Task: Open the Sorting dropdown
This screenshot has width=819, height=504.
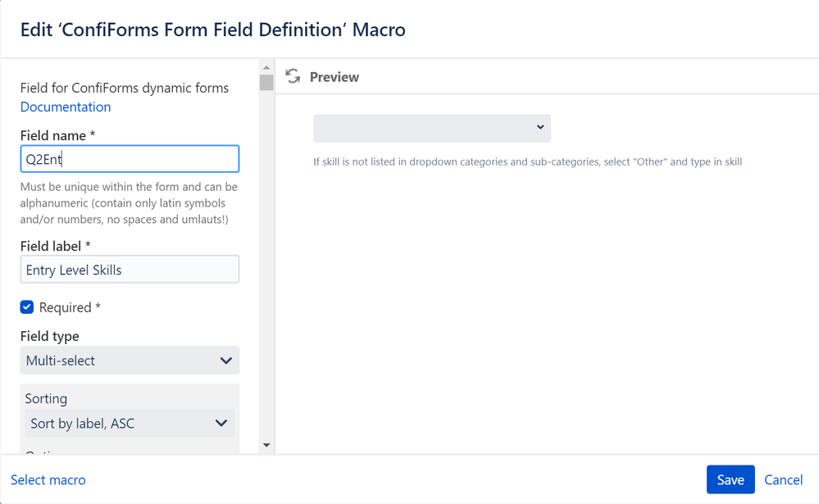Action: pos(130,423)
